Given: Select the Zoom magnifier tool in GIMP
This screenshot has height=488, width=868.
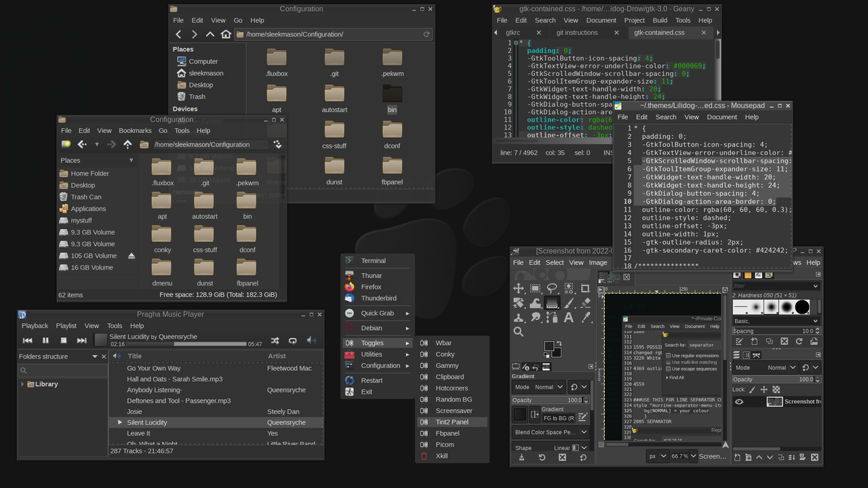Looking at the screenshot, I should [x=519, y=331].
